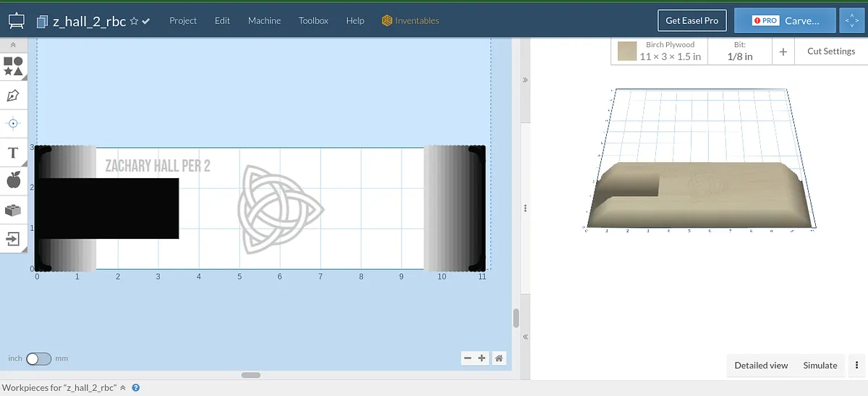Screen dimensions: 868x396
Task: Open the apple icon library
Action: coord(13,180)
